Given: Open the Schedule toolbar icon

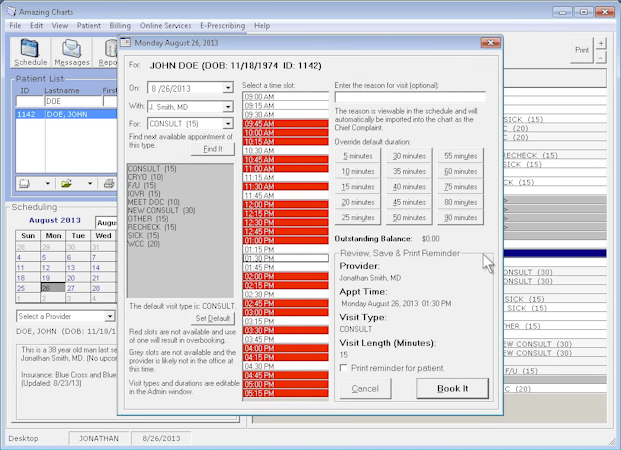Looking at the screenshot, I should pos(30,52).
